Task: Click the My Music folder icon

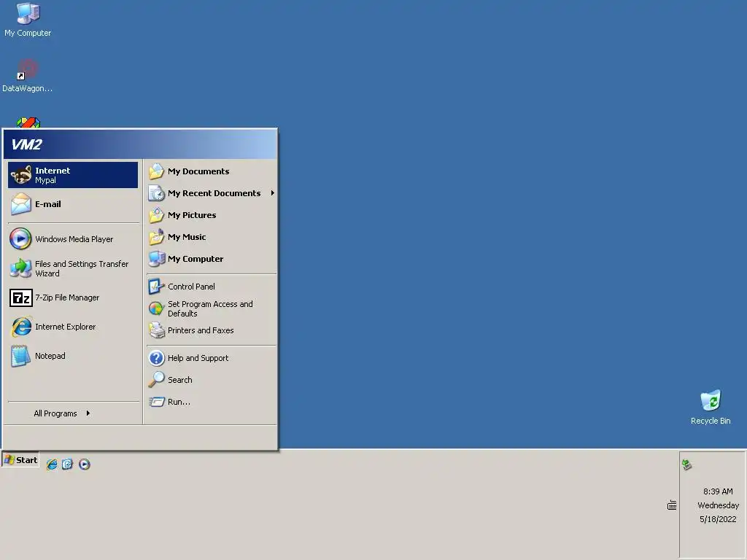Action: [x=156, y=237]
